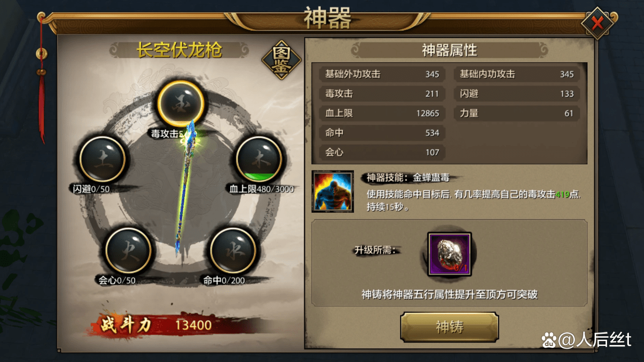Viewport: 644px width, 362px height.
Task: Tap the 金蝉蛊毒 skill icon
Action: click(x=333, y=191)
